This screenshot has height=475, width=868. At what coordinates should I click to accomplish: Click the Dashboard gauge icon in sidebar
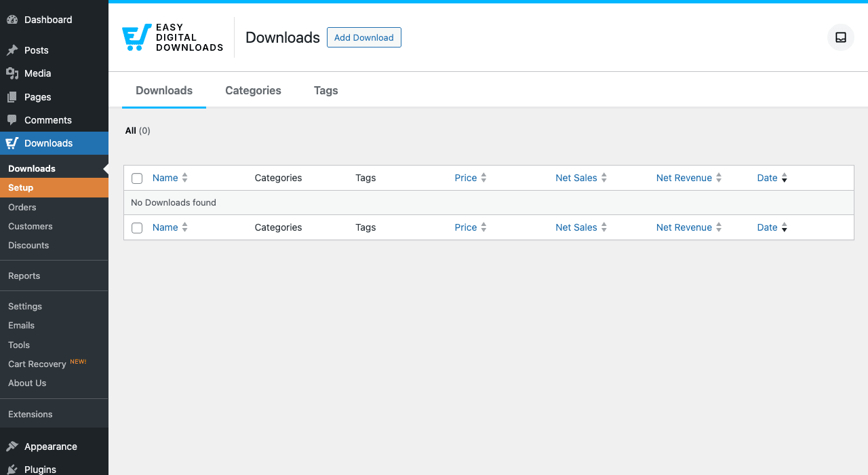click(12, 20)
